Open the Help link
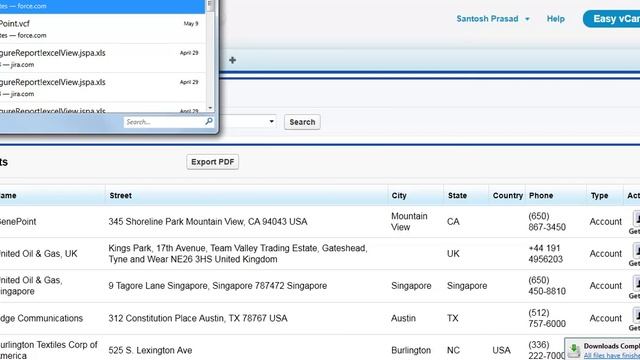 coord(556,19)
